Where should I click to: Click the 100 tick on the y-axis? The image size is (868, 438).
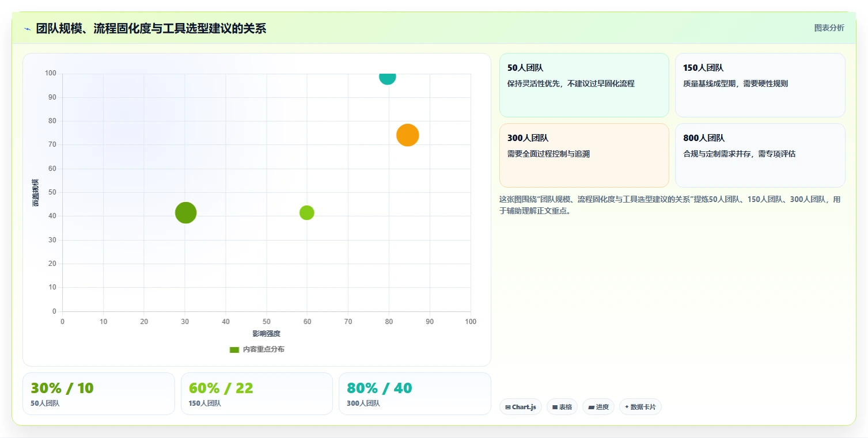click(x=51, y=73)
